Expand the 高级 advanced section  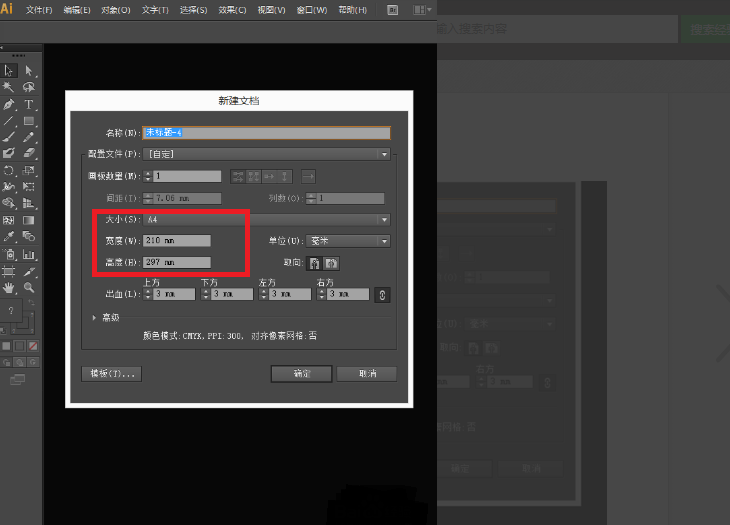coord(94,317)
